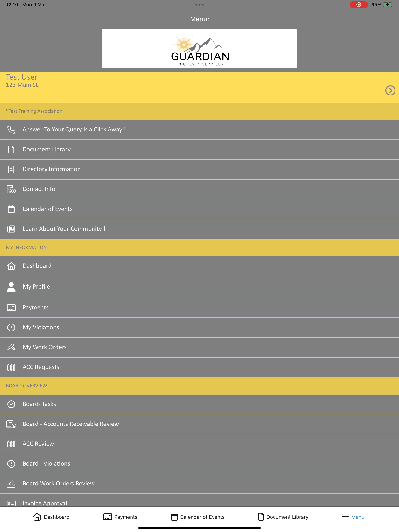Tap the Contact Info building icon
Screen dimensions: 399x532
pyautogui.click(x=11, y=189)
